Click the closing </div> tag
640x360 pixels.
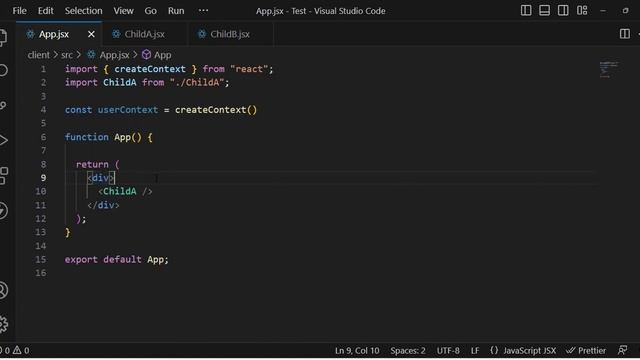103,205
